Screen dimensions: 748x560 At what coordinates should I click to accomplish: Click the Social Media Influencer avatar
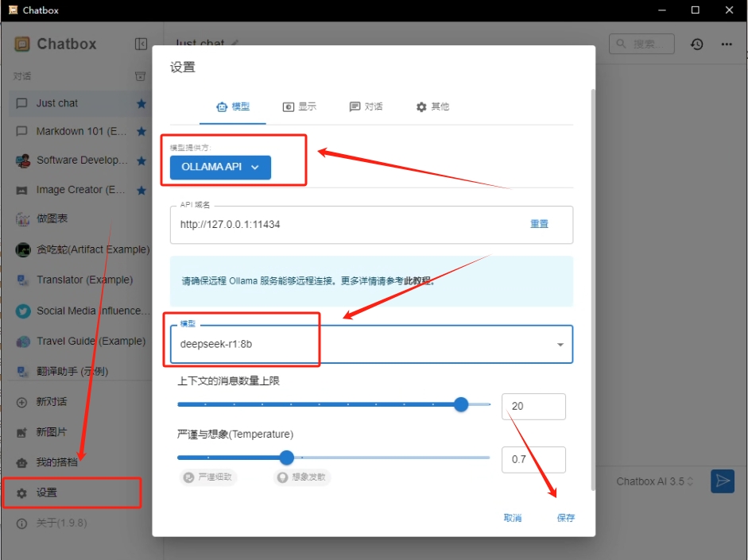click(x=22, y=311)
